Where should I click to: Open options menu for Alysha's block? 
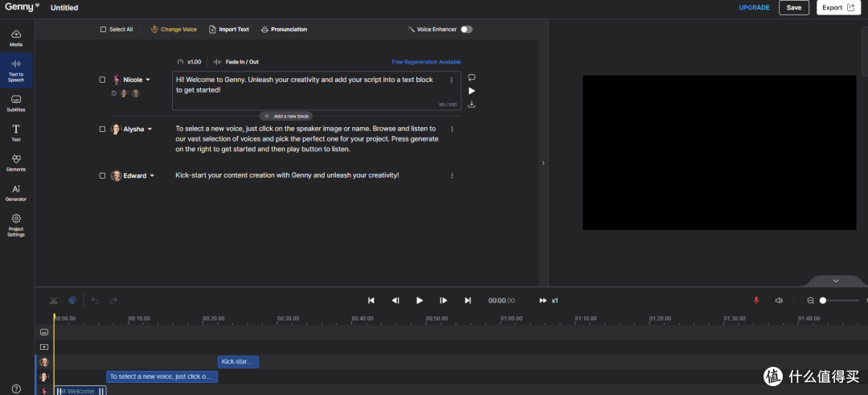click(x=452, y=129)
